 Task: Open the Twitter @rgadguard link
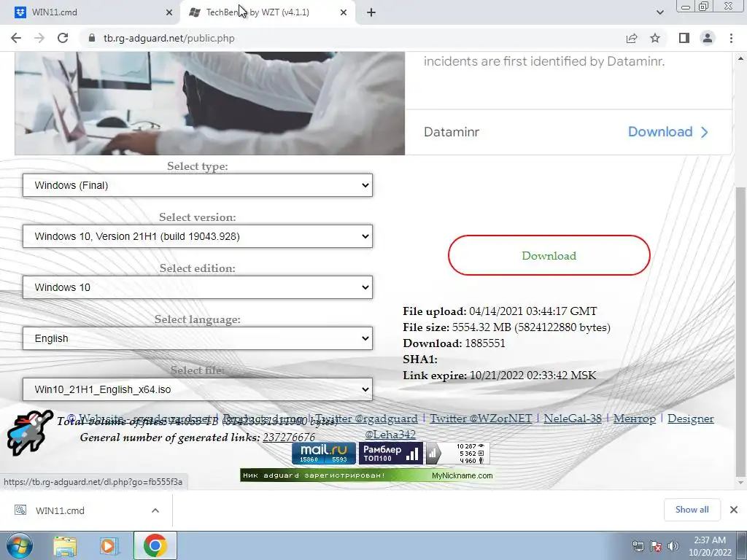[x=366, y=419]
